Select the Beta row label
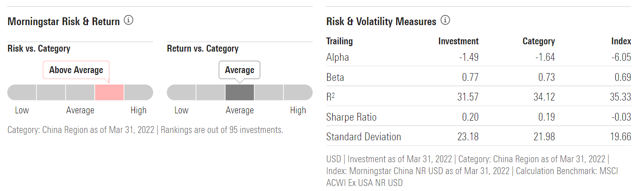Image resolution: width=644 pixels, height=191 pixels. click(335, 77)
